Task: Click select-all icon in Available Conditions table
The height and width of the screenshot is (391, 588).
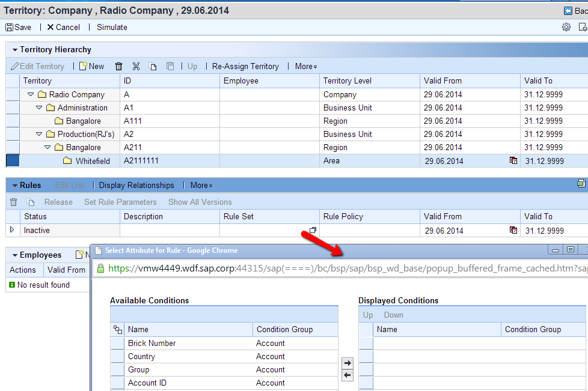Action: point(117,330)
